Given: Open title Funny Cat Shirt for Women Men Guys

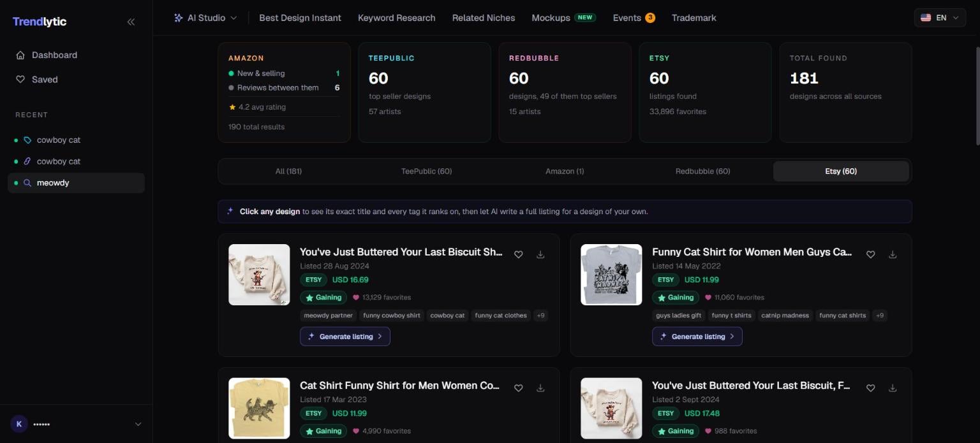Looking at the screenshot, I should (x=752, y=252).
